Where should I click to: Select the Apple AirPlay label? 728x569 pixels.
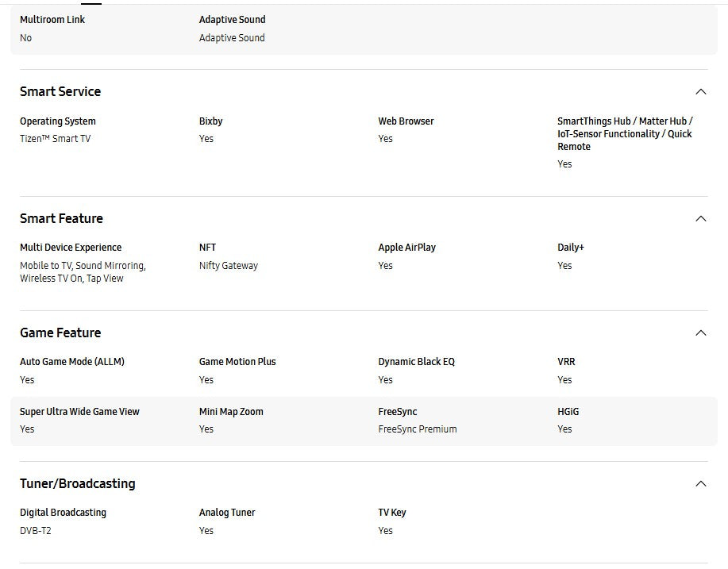(x=406, y=248)
